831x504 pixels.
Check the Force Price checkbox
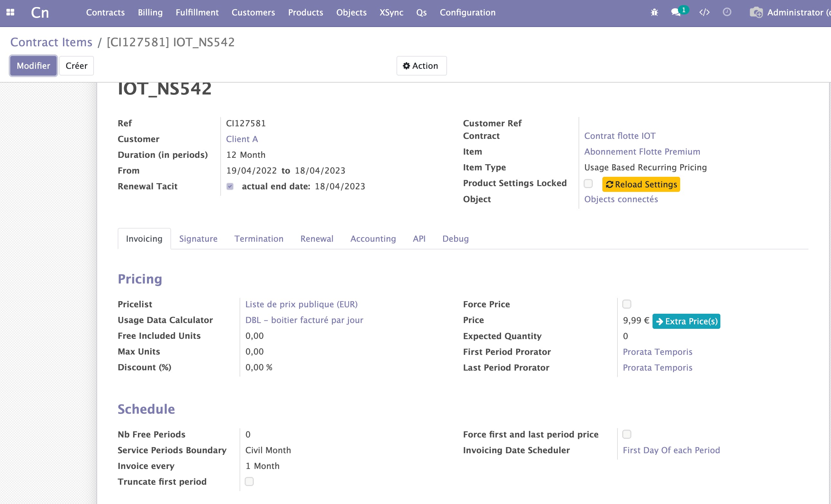pos(626,304)
